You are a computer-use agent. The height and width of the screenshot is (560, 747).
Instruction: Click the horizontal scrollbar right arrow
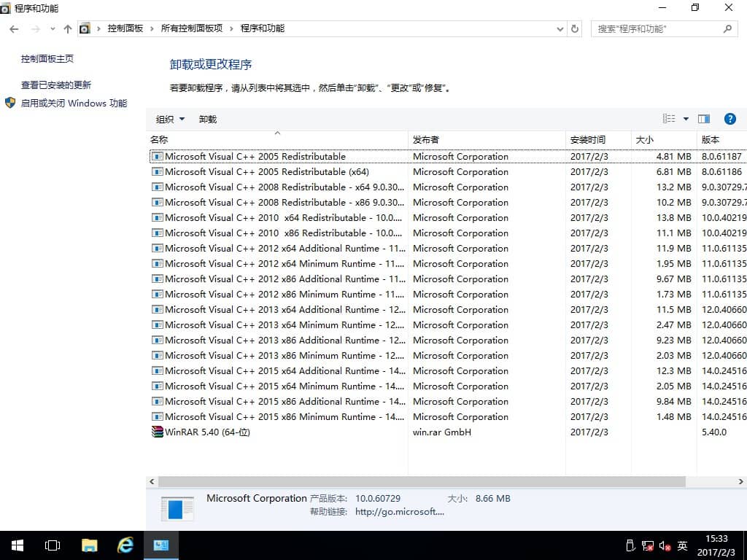click(741, 481)
